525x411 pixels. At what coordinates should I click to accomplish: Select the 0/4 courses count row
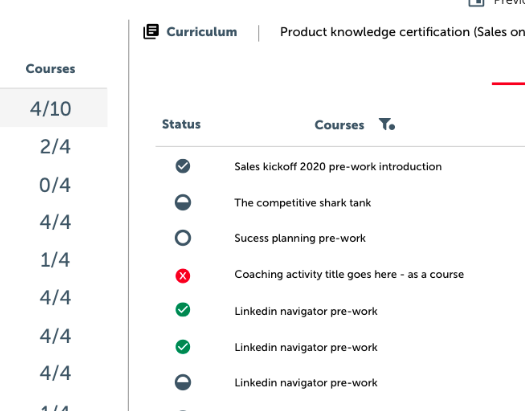click(55, 185)
